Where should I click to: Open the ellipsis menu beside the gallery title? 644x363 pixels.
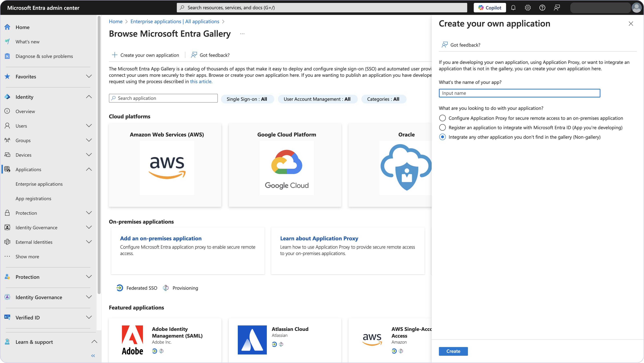[242, 34]
